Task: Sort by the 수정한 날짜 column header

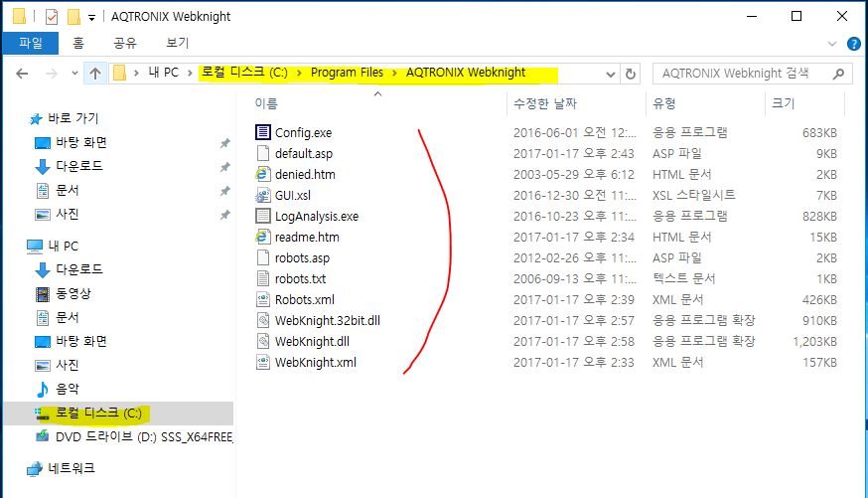Action: [545, 103]
